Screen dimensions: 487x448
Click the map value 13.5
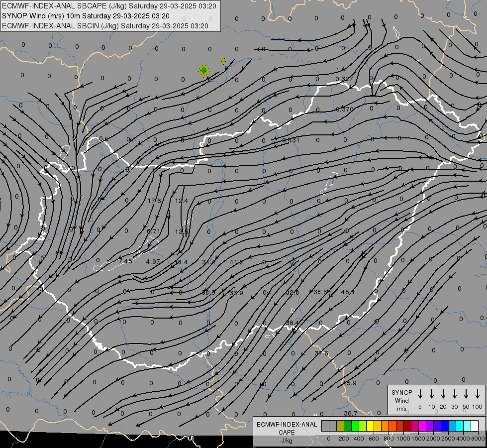pyautogui.click(x=182, y=231)
